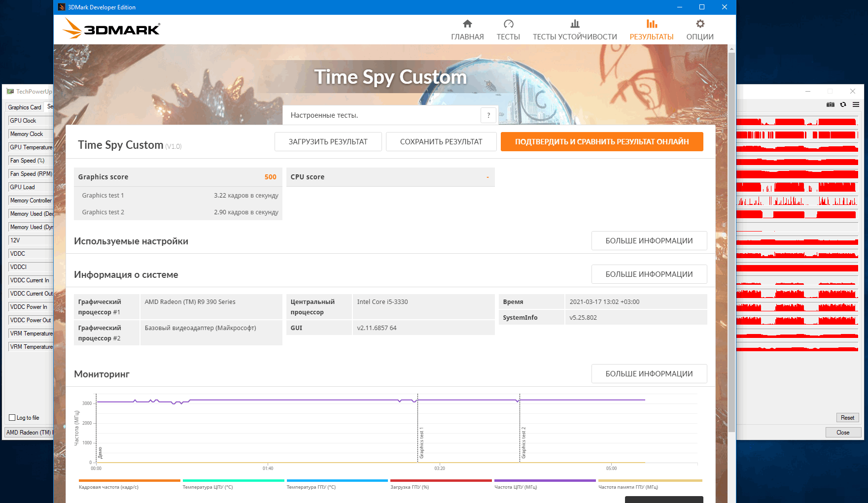Image resolution: width=868 pixels, height=503 pixels.
Task: Select the VDDC Power In sensor in GPU-Z
Action: [31, 307]
